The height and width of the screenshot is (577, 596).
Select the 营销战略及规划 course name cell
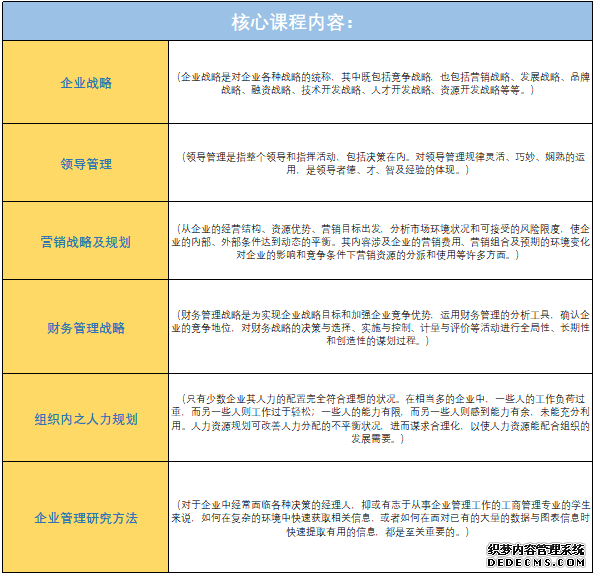pos(86,241)
